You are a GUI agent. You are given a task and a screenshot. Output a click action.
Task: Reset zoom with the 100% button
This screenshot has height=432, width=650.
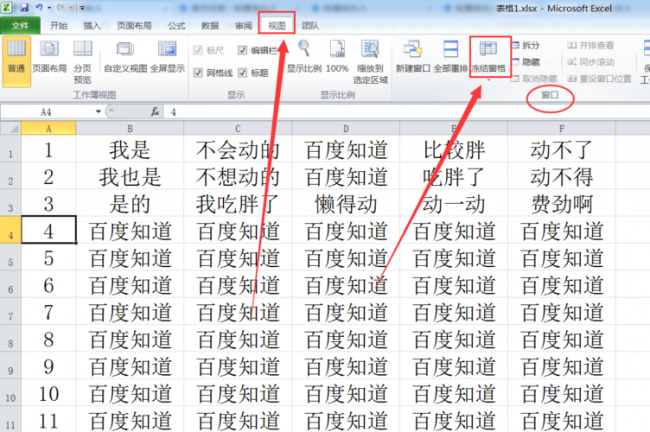click(337, 57)
